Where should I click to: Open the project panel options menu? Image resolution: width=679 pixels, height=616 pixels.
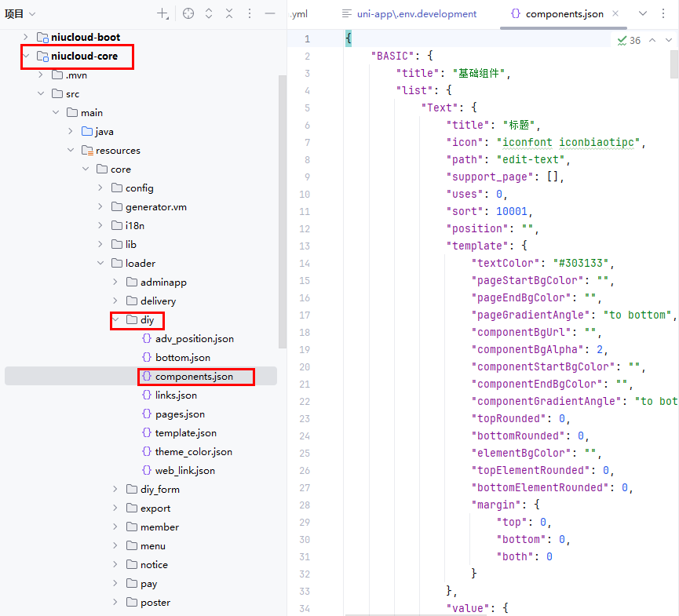click(250, 13)
